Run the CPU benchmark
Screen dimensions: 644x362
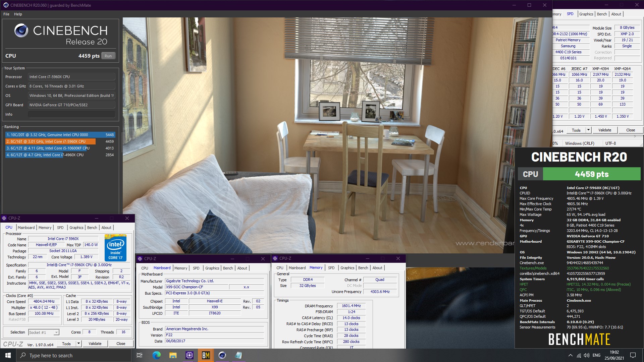[x=108, y=56]
